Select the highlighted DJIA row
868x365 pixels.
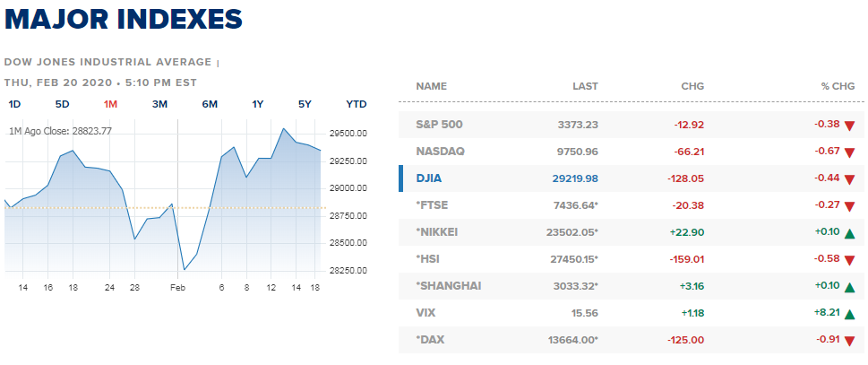click(632, 178)
